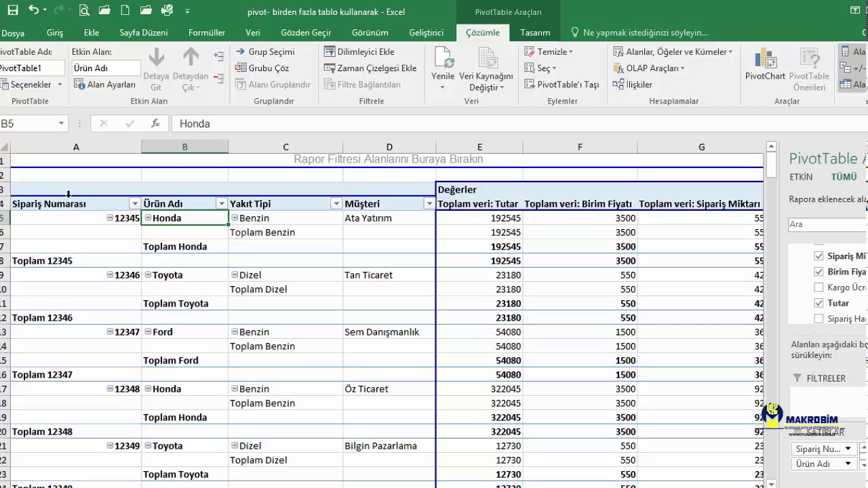The image size is (868, 488).
Task: Click the Detaya Git down arrow
Action: pos(156,70)
